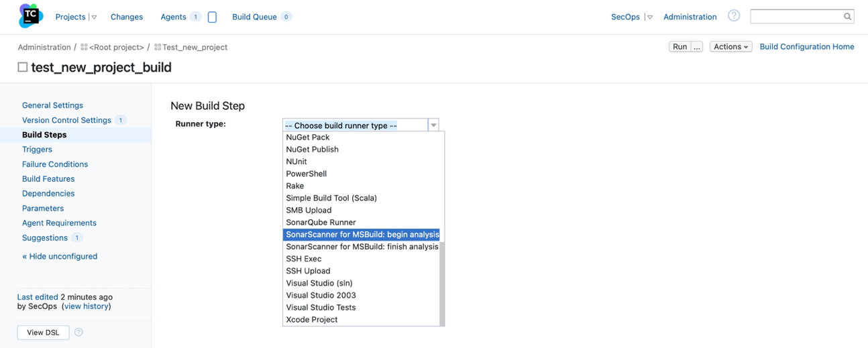This screenshot has width=868, height=348.
Task: Click the Run button
Action: click(x=680, y=46)
